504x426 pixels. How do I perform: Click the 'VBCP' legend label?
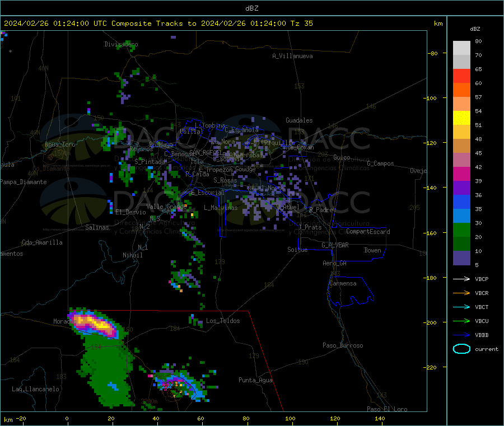(x=482, y=279)
